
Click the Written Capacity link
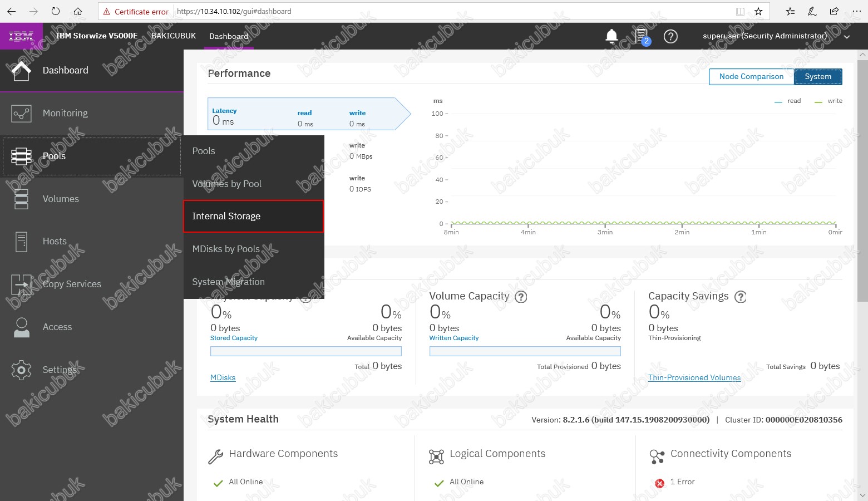[453, 338]
